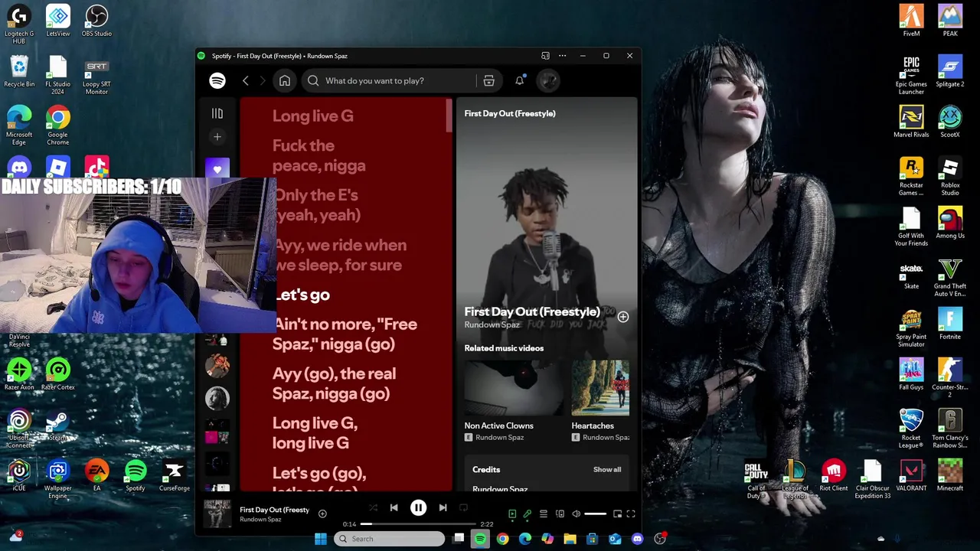980x551 pixels.
Task: Open the miniplayer from the playback bar
Action: click(x=617, y=514)
